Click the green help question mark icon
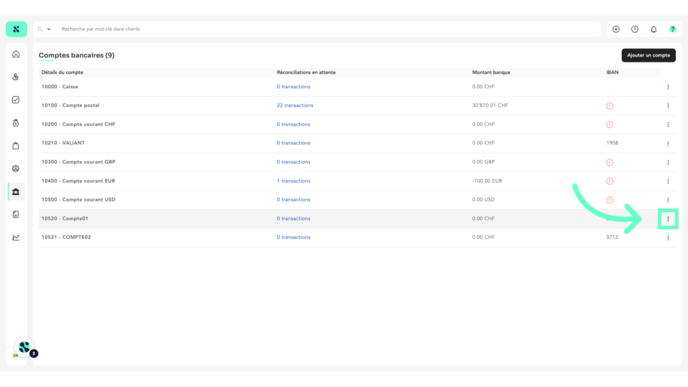The image size is (688, 387). pyautogui.click(x=673, y=29)
